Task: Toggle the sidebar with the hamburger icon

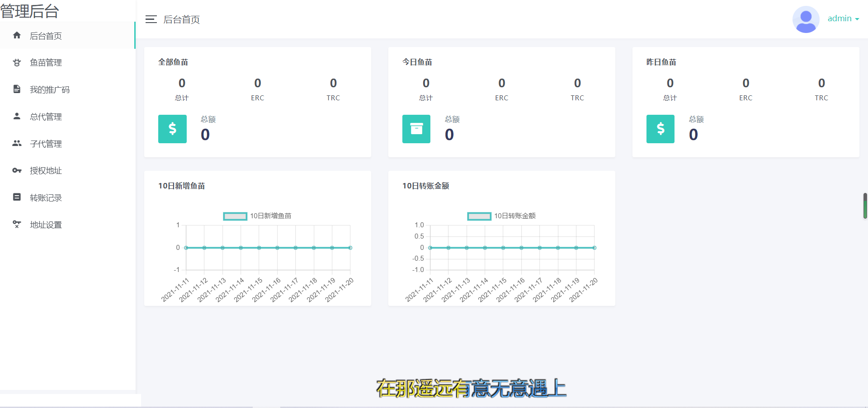Action: 151,19
